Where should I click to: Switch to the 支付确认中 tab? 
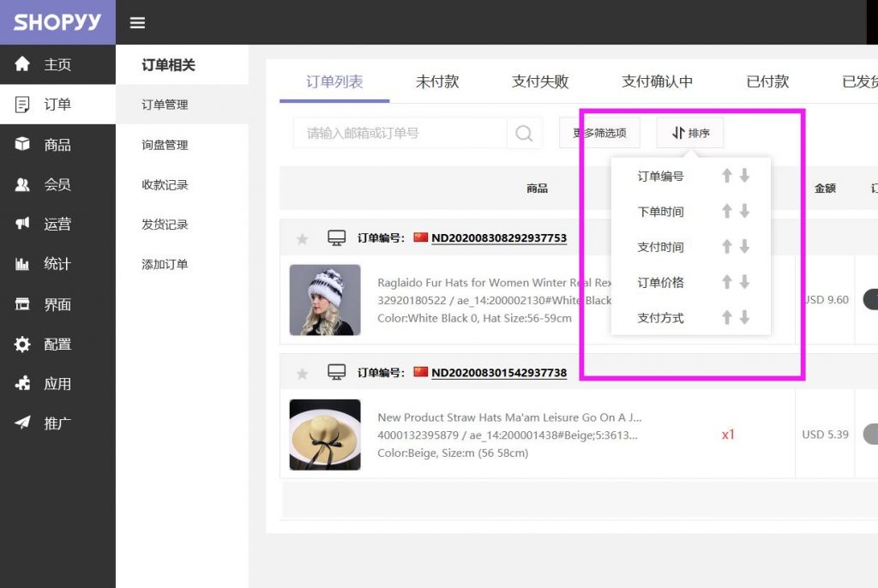click(657, 81)
